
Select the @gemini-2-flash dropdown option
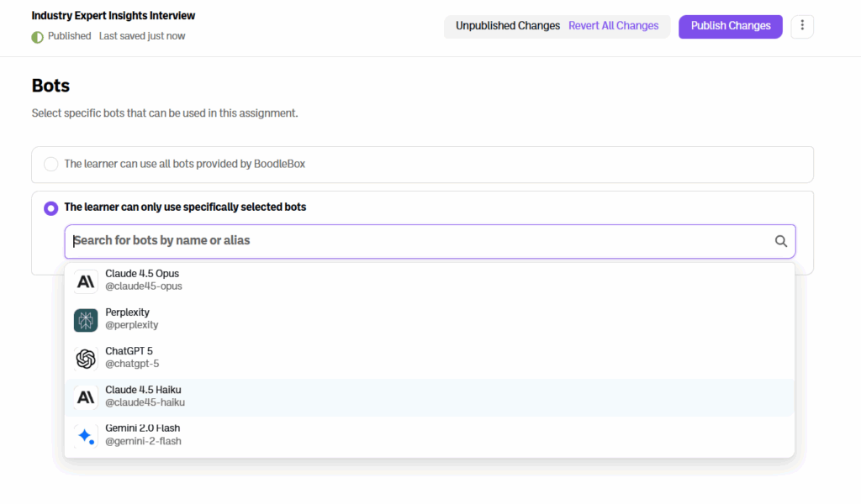click(x=143, y=441)
